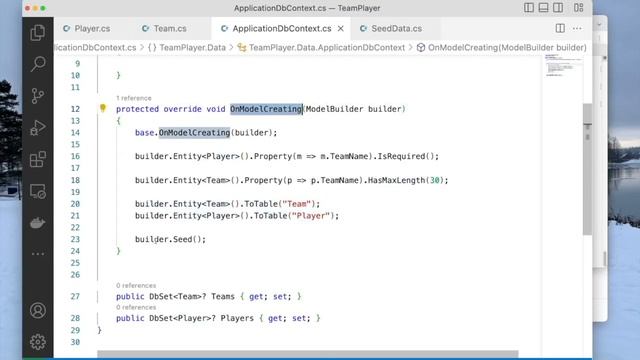The image size is (640, 360).
Task: Open the file name breadcrumb ApplicationDbContext.cs
Action: [96, 47]
